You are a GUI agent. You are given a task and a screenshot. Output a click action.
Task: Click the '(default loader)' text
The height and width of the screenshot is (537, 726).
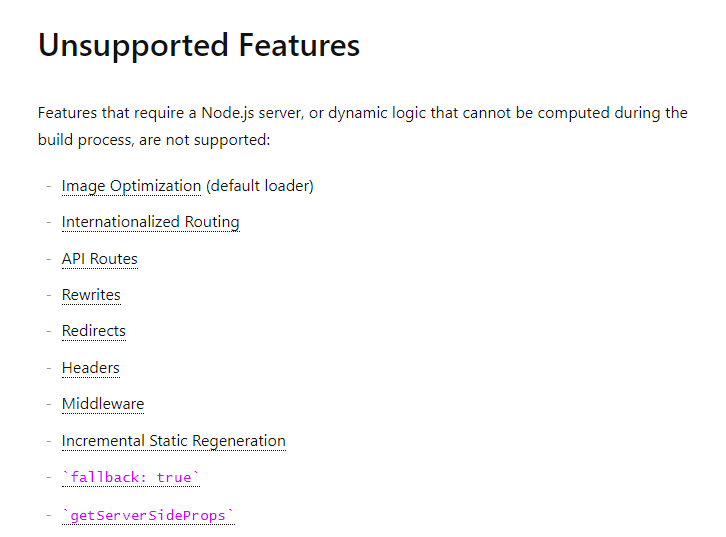point(260,186)
